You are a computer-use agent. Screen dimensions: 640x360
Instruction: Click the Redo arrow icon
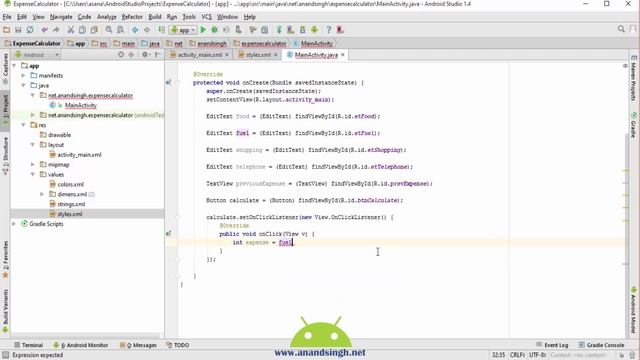coord(56,30)
